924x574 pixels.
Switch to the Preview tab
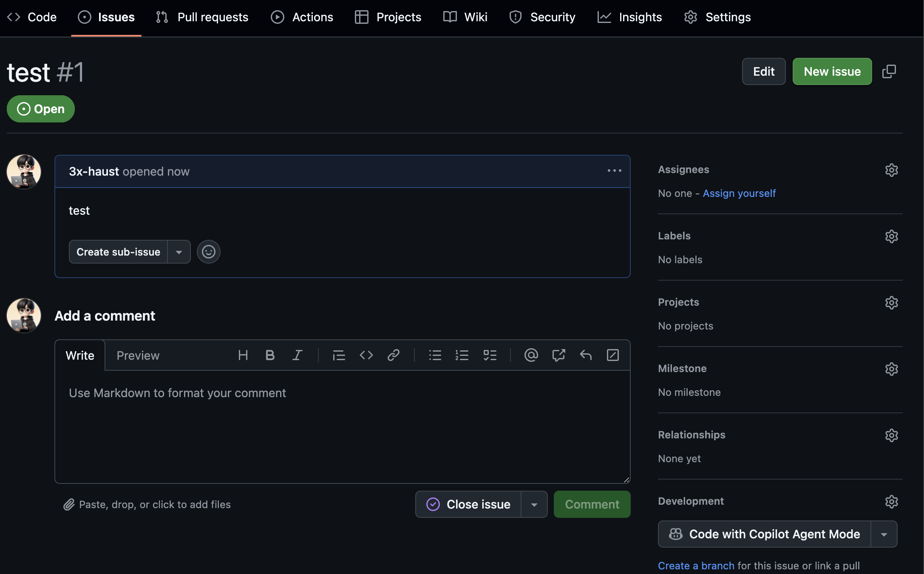(x=138, y=355)
